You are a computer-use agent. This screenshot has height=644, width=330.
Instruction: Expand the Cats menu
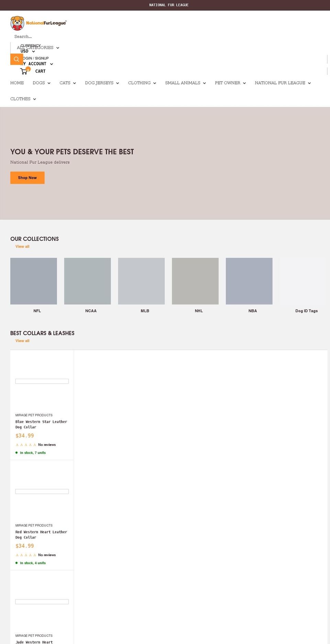point(67,83)
